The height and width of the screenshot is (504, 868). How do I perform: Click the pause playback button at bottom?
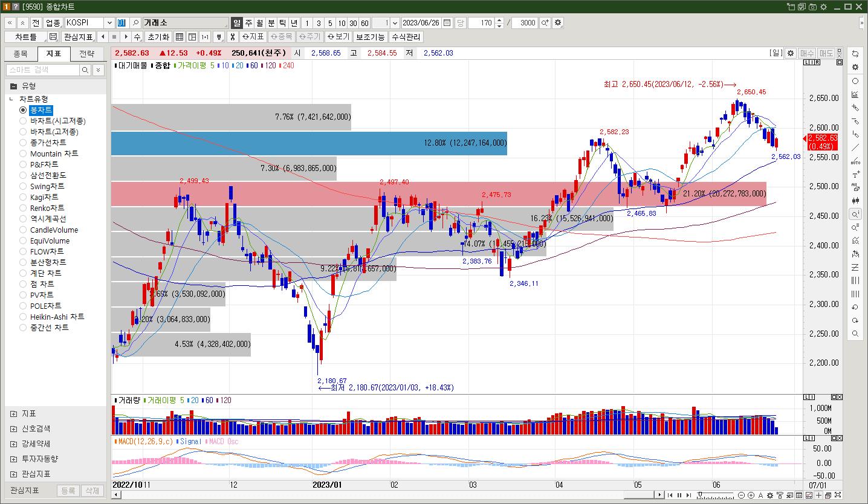point(679,496)
